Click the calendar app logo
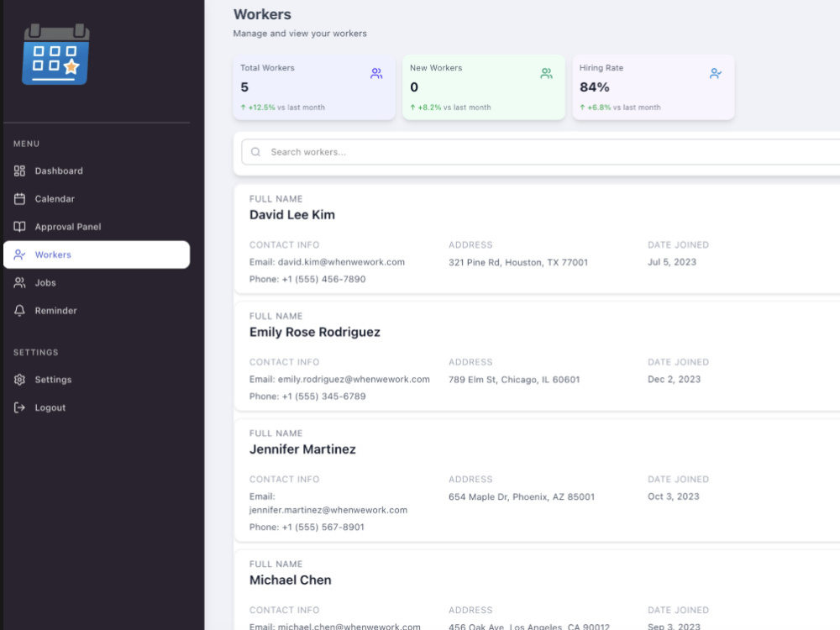Image resolution: width=840 pixels, height=630 pixels. (55, 54)
